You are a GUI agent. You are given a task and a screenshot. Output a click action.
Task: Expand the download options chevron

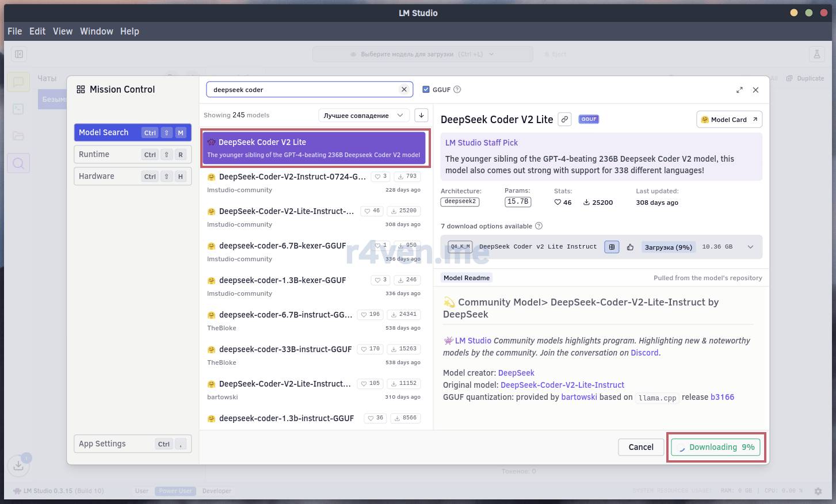tap(750, 247)
